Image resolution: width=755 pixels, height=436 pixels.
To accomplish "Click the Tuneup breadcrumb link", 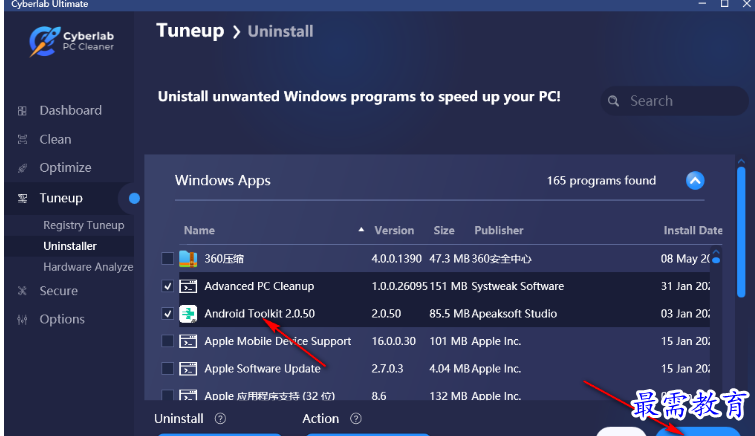I will click(x=190, y=31).
